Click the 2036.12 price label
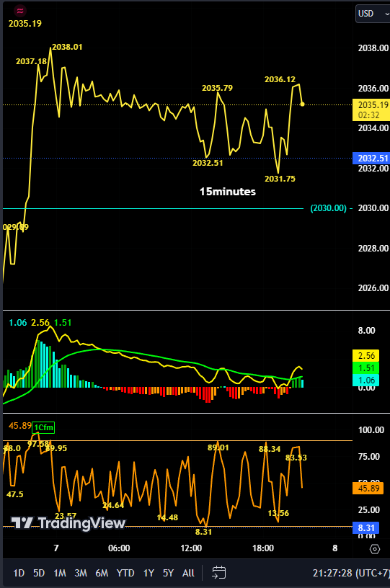This screenshot has height=588, width=390. (280, 79)
